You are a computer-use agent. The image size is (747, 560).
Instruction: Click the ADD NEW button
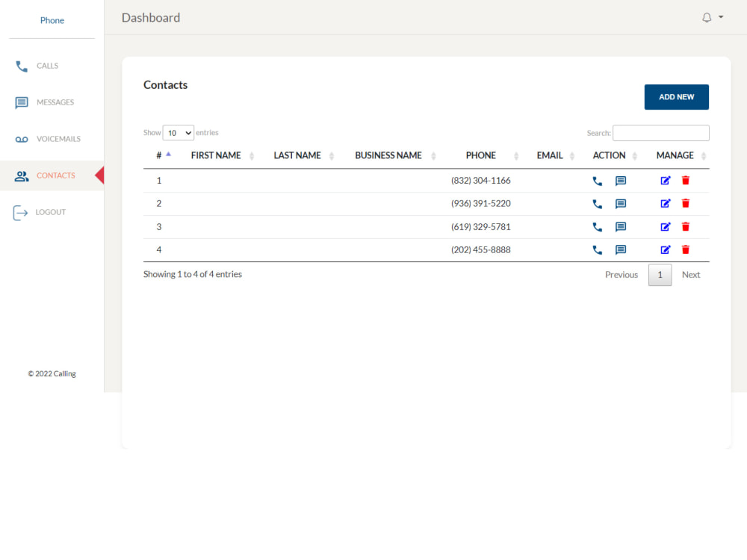677,97
